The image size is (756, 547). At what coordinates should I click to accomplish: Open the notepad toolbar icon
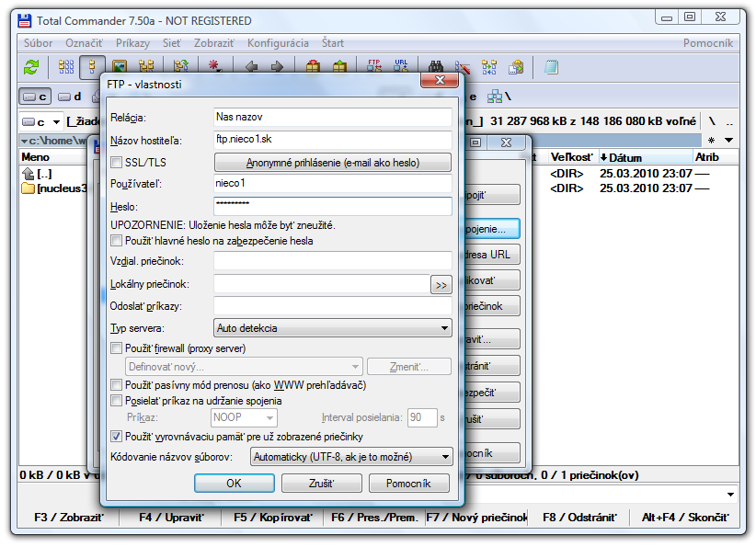(x=551, y=66)
